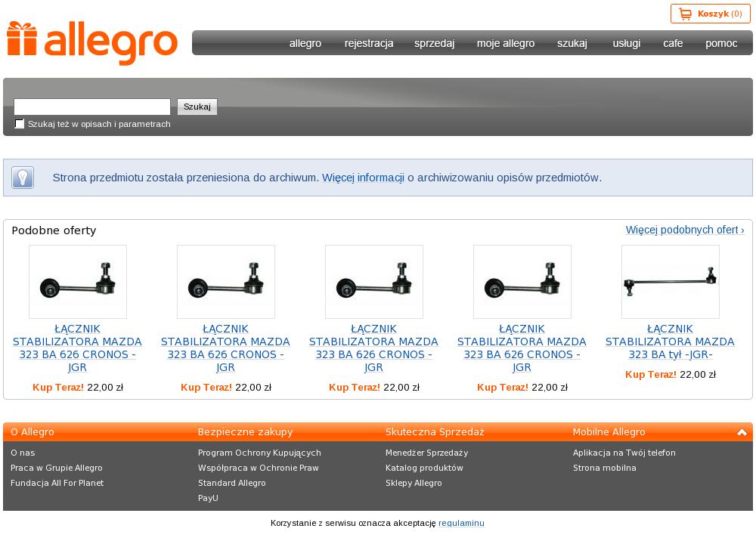Visit 'Fundacja All For Planet' link

[57, 483]
